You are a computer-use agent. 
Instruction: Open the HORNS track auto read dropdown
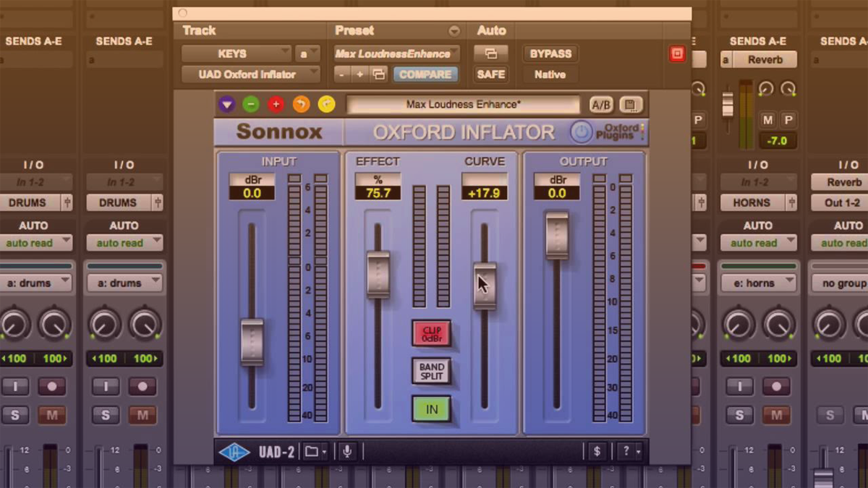click(x=758, y=243)
